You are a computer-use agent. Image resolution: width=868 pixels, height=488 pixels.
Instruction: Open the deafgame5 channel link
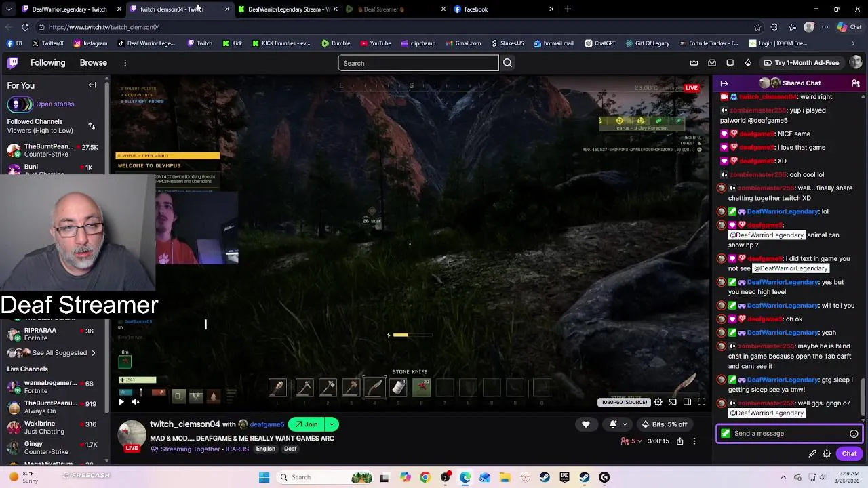pyautogui.click(x=267, y=425)
